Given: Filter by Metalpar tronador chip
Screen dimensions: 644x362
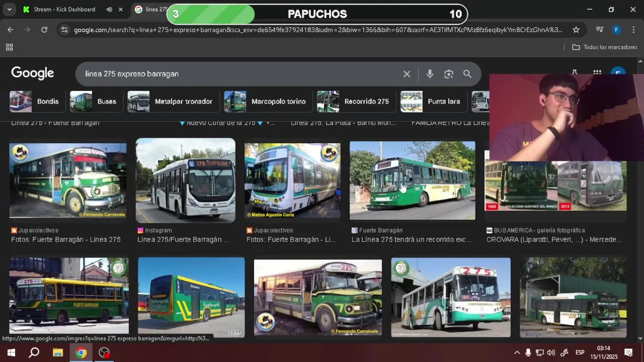Looking at the screenshot, I should click(x=173, y=102).
